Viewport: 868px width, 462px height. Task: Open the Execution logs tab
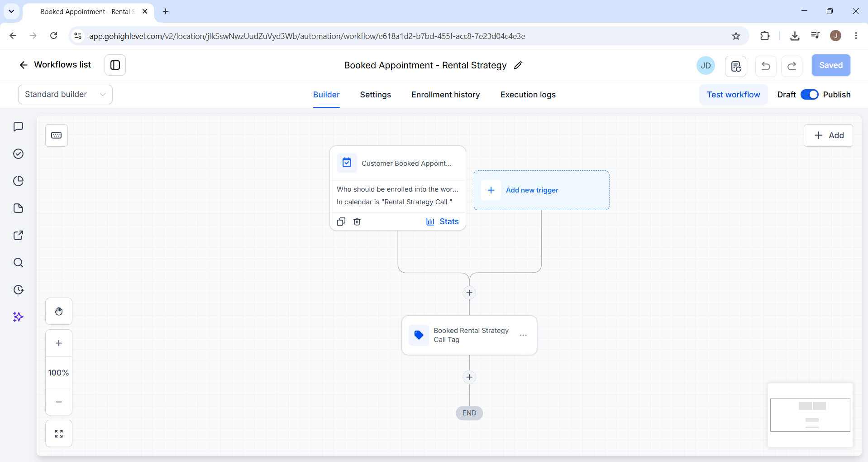coord(528,95)
